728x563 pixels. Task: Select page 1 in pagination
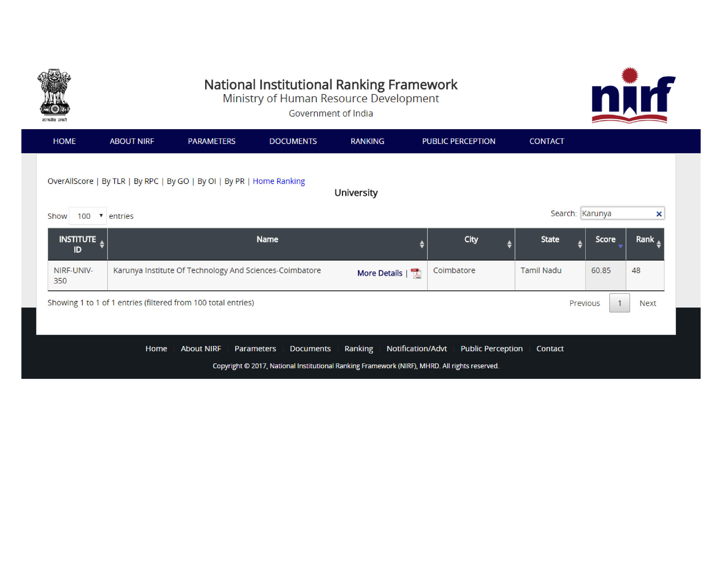(x=619, y=303)
